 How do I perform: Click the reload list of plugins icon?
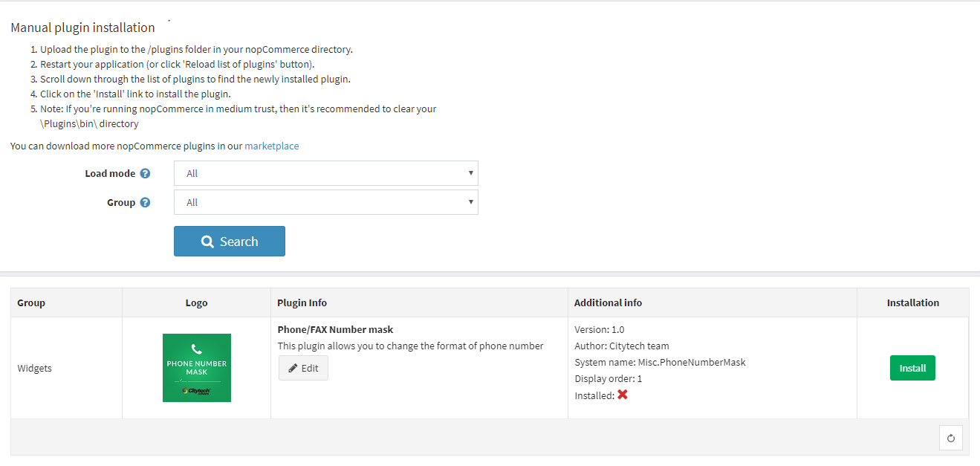(950, 438)
